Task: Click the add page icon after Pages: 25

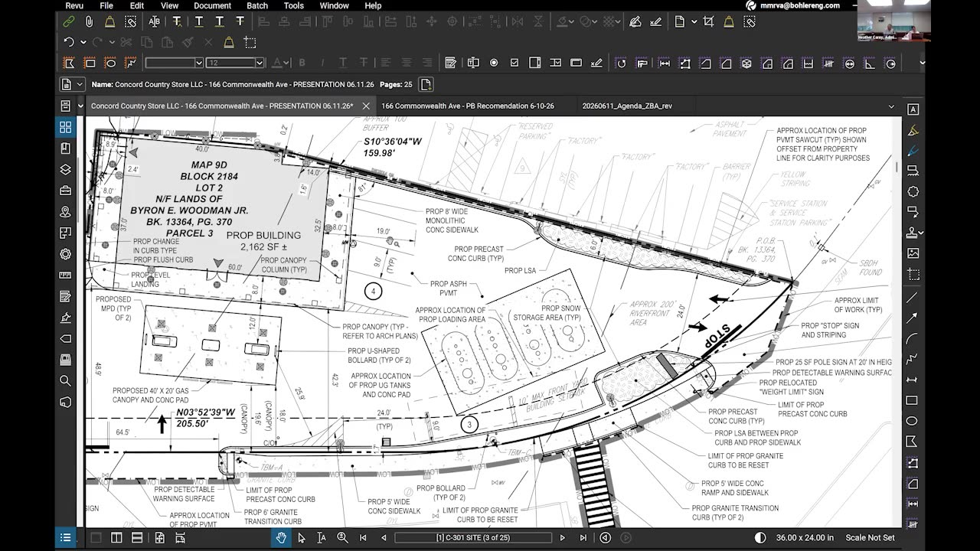Action: pos(426,84)
